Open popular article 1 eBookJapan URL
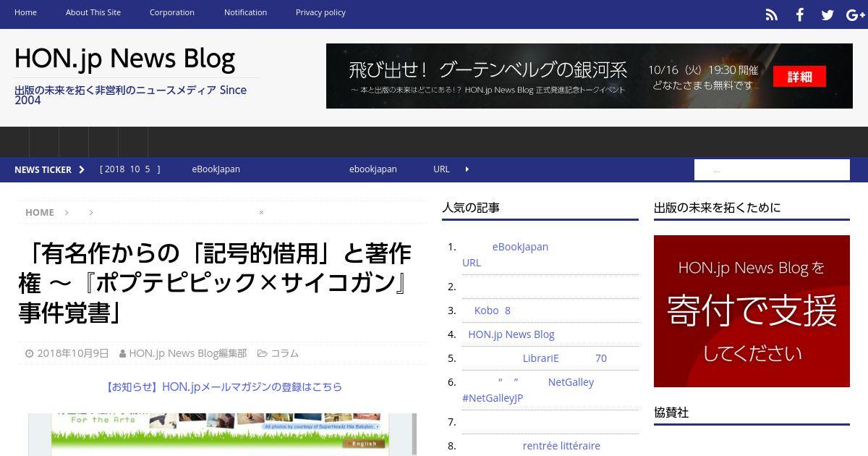 [506, 254]
